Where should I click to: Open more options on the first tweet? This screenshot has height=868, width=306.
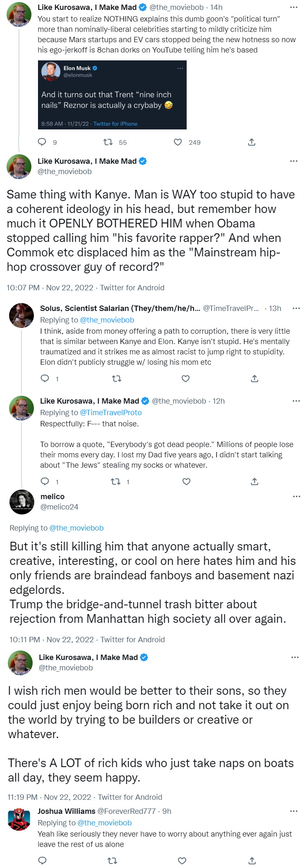click(x=294, y=7)
